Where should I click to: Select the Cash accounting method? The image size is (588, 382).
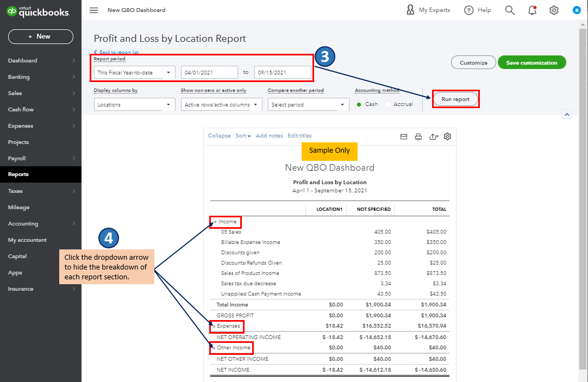pos(358,104)
